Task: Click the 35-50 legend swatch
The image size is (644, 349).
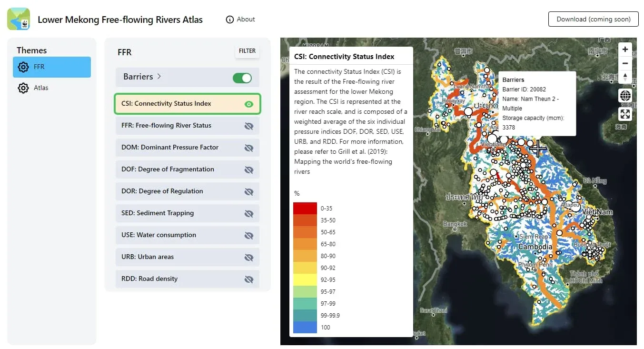Action: point(305,220)
